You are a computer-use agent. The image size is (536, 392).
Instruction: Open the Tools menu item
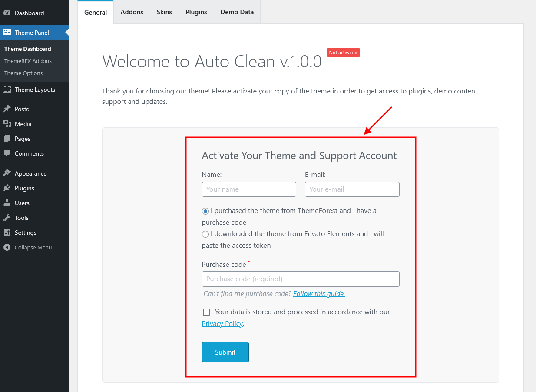tap(34, 218)
